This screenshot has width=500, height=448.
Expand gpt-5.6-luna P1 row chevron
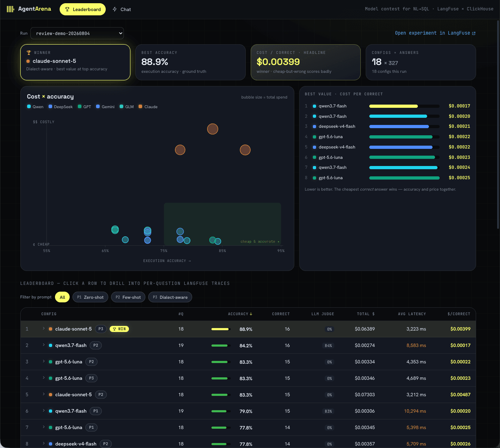(x=44, y=427)
